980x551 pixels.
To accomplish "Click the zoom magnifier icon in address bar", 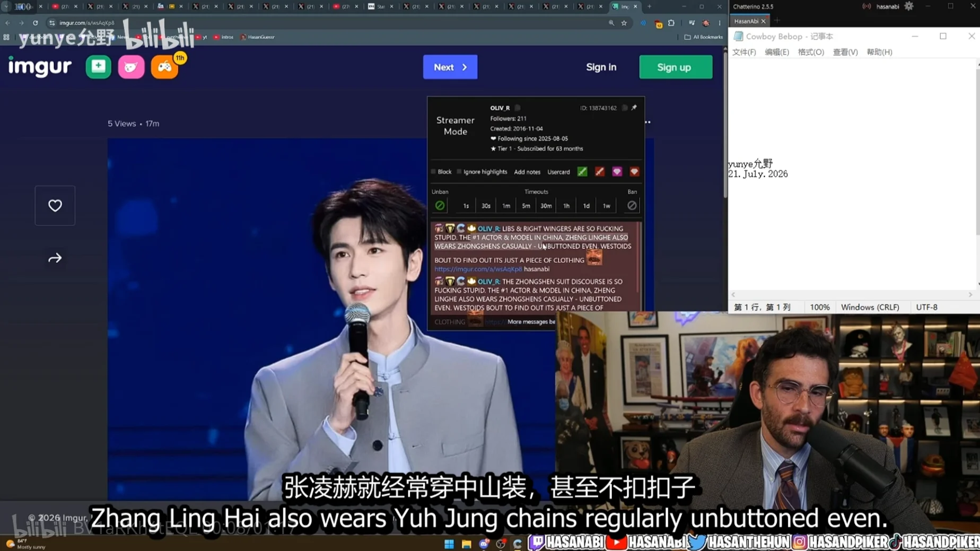I will 611,23.
